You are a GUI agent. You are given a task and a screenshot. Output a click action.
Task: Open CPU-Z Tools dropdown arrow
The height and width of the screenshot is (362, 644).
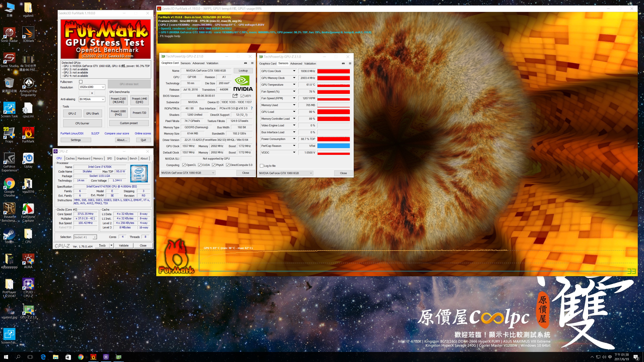[112, 245]
